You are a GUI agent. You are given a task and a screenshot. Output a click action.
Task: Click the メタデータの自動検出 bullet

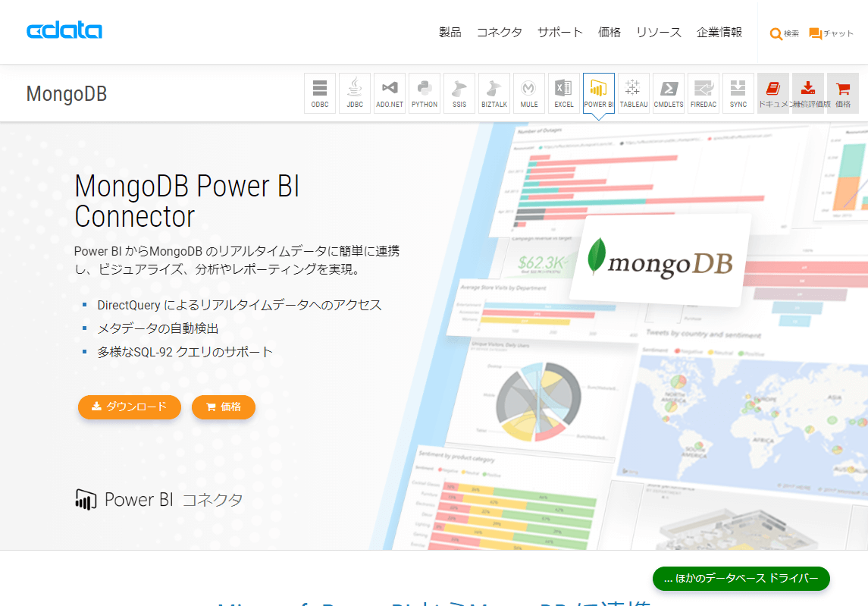[158, 328]
